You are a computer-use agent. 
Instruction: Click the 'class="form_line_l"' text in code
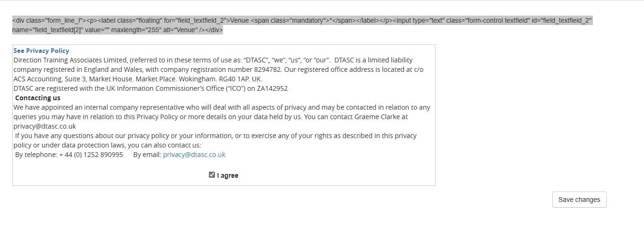tap(54, 21)
